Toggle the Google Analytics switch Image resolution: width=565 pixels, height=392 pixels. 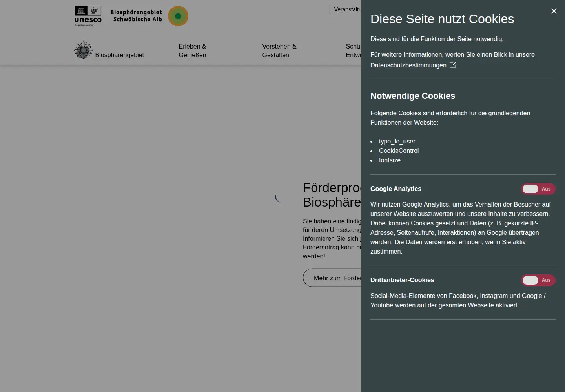(538, 189)
